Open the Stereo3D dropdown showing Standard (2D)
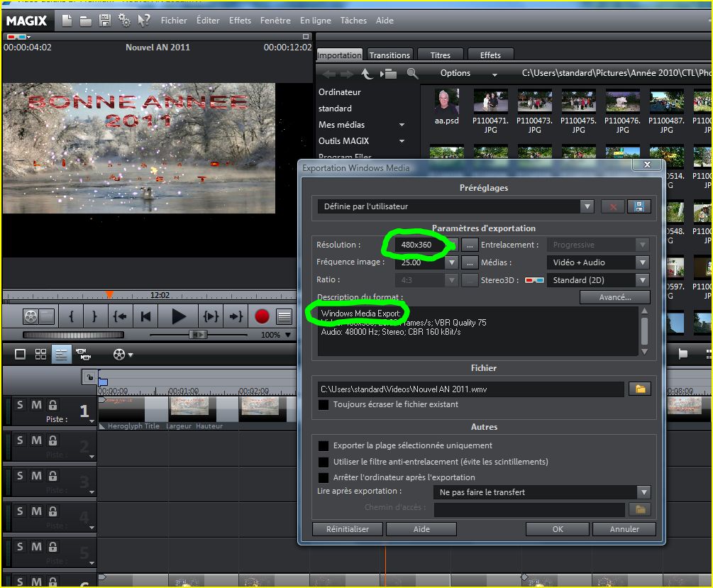This screenshot has height=588, width=713. (643, 280)
